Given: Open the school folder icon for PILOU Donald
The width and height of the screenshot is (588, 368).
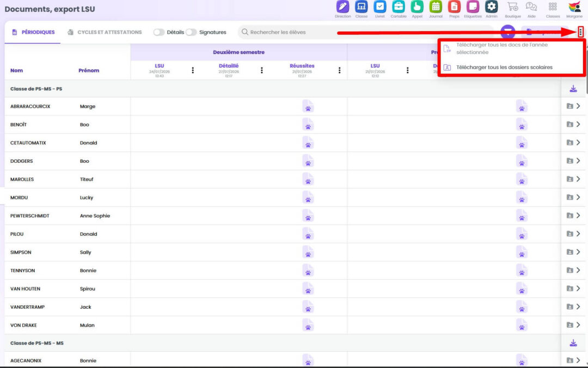Looking at the screenshot, I should [569, 234].
